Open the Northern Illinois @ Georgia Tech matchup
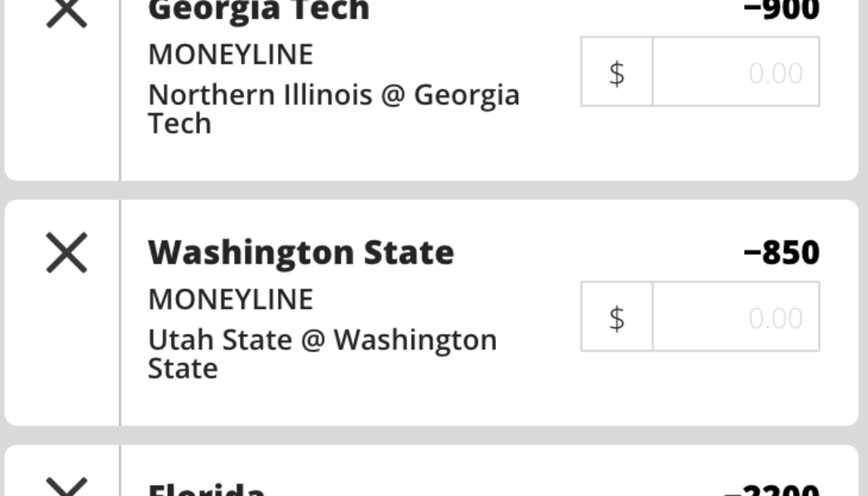This screenshot has height=496, width=868. click(334, 108)
